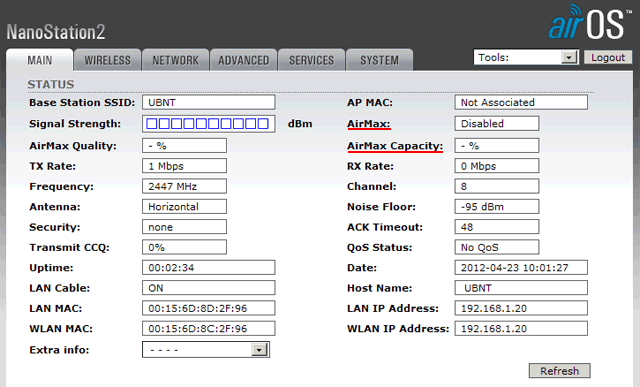The height and width of the screenshot is (387, 640).
Task: Click the LAN IP Address field
Action: pyautogui.click(x=521, y=308)
